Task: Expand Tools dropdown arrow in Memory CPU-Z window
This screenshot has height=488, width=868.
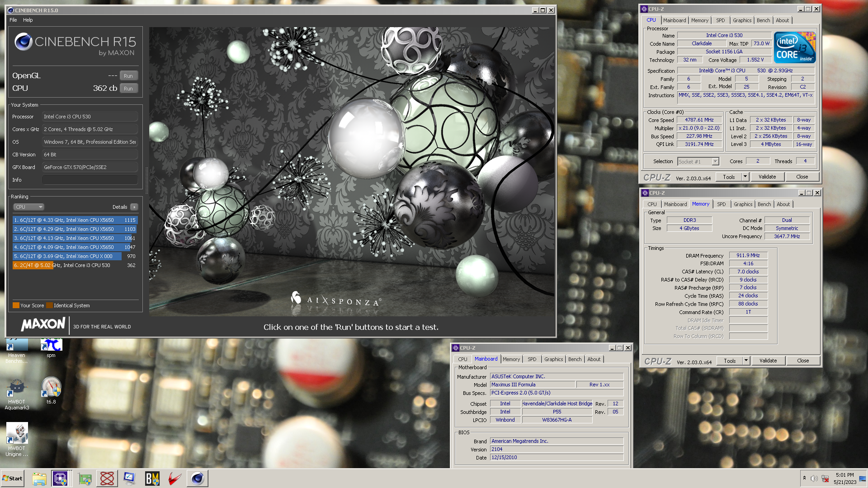Action: (746, 361)
